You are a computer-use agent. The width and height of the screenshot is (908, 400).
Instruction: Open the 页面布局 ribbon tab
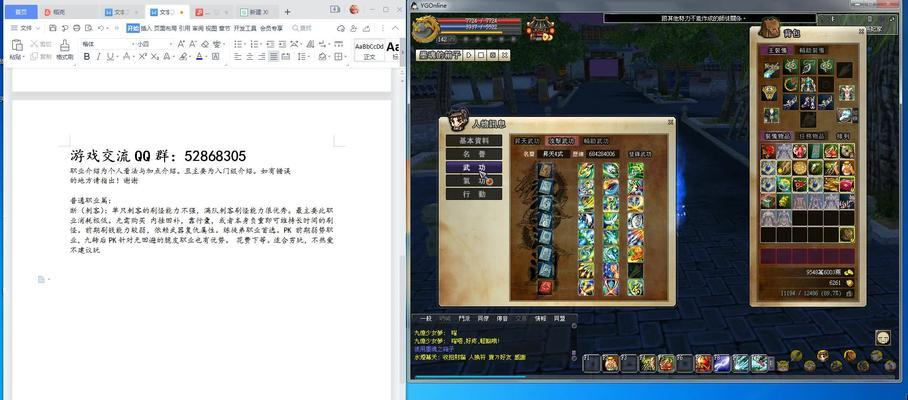pos(165,28)
